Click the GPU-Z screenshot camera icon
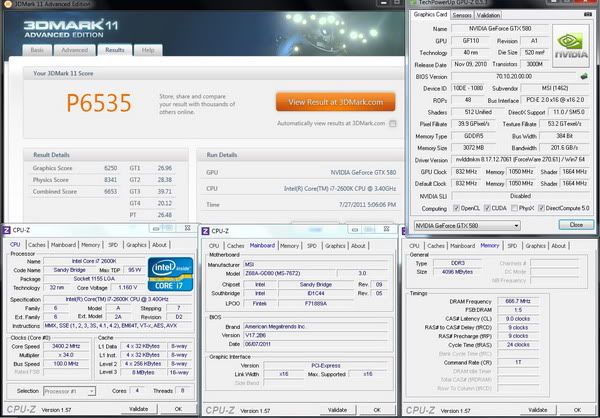 pyautogui.click(x=588, y=15)
